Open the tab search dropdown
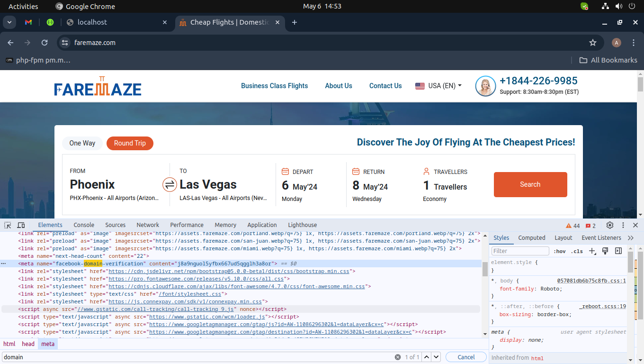Image resolution: width=644 pixels, height=364 pixels. pyautogui.click(x=9, y=22)
